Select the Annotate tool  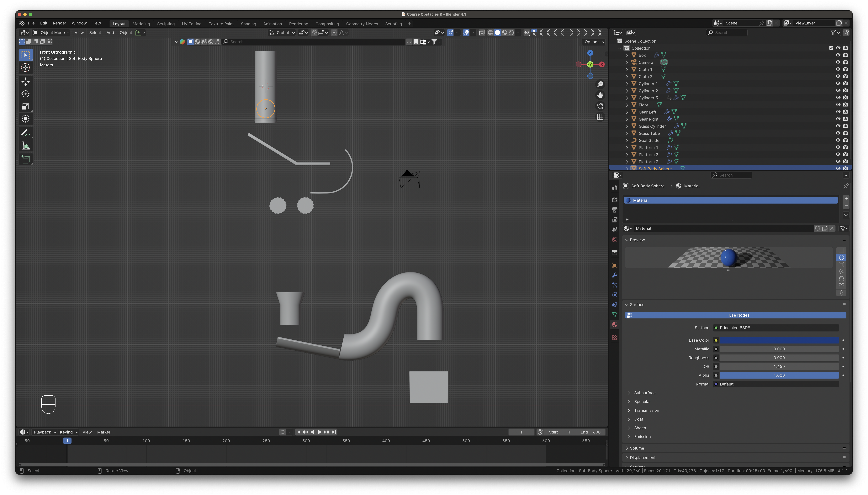coord(25,133)
